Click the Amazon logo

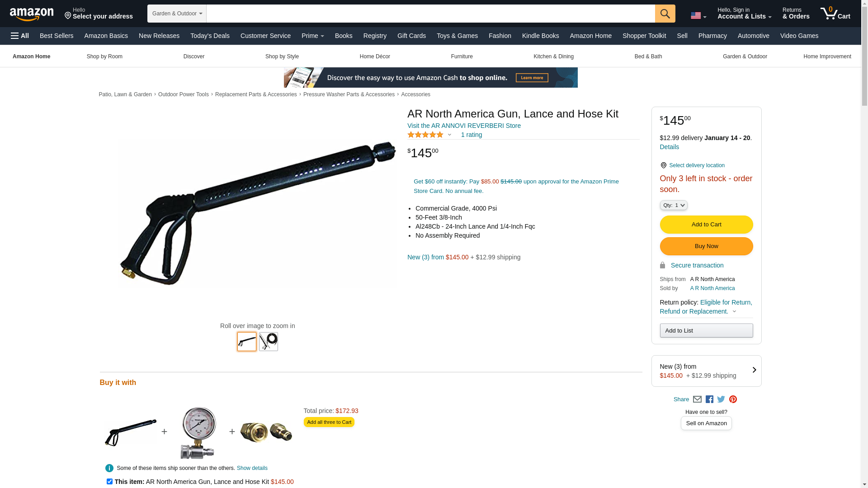pos(32,14)
